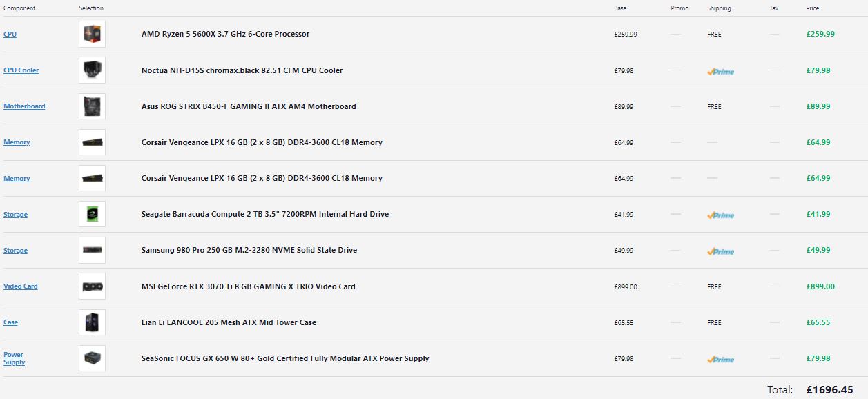Open the Asus ROG STRIX motherboard thumbnail
Screen dimensions: 868x399
coord(92,106)
